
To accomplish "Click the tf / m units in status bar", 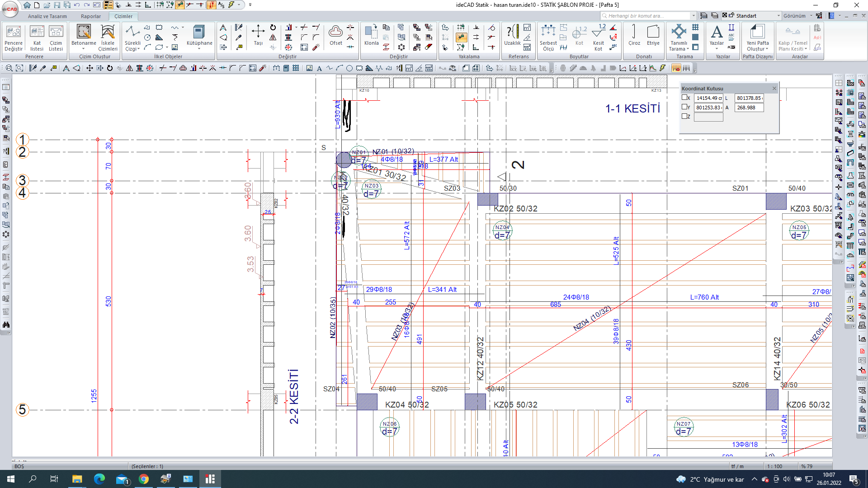I will [x=737, y=466].
